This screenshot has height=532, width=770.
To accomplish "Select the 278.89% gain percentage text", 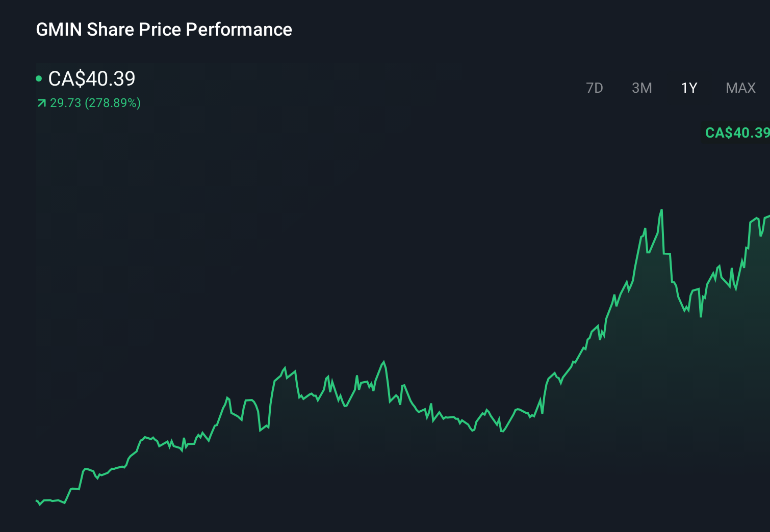I will pyautogui.click(x=112, y=103).
